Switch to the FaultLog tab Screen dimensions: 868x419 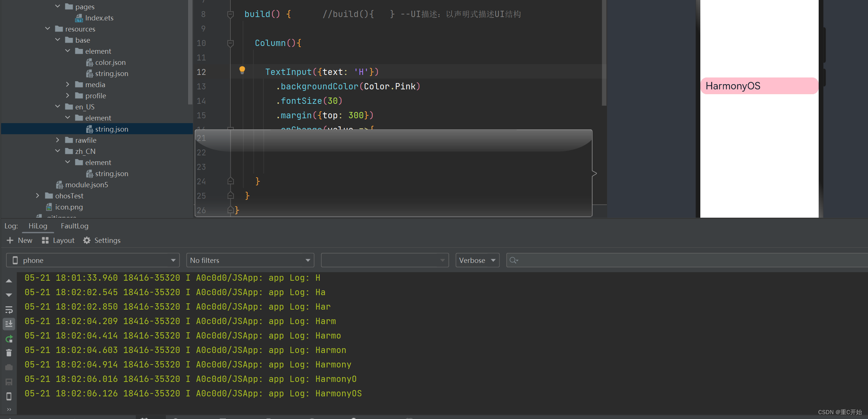75,226
